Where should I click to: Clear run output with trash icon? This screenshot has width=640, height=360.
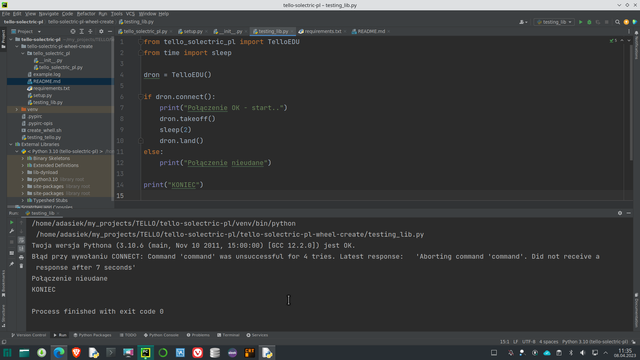coord(21,266)
